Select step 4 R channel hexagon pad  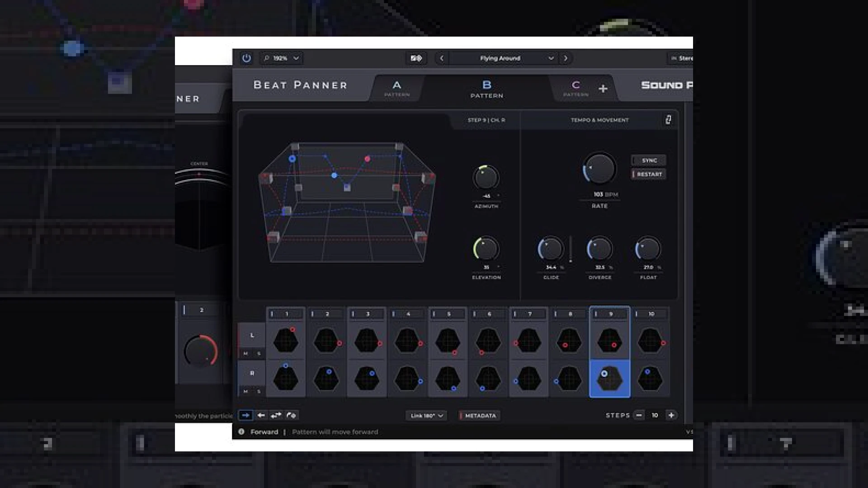coord(407,378)
